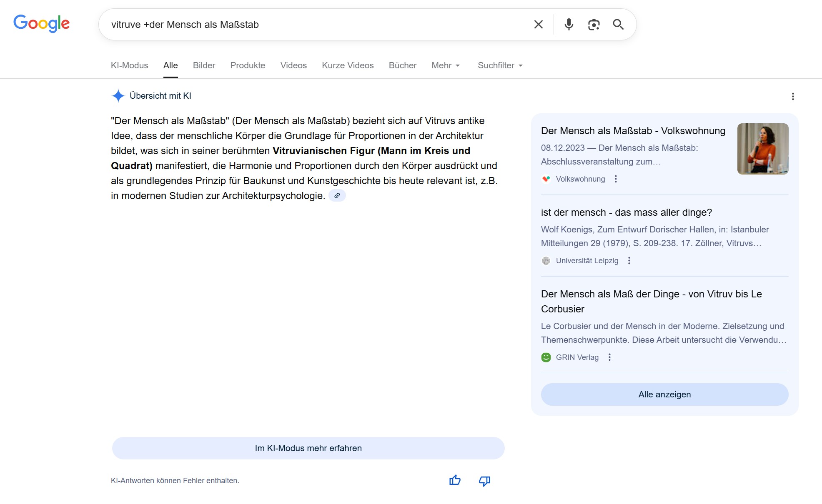Clear the search query with X icon
The height and width of the screenshot is (504, 822).
538,25
